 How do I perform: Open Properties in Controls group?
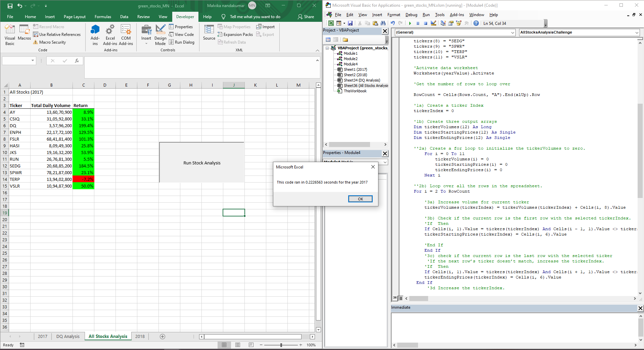[x=181, y=27]
